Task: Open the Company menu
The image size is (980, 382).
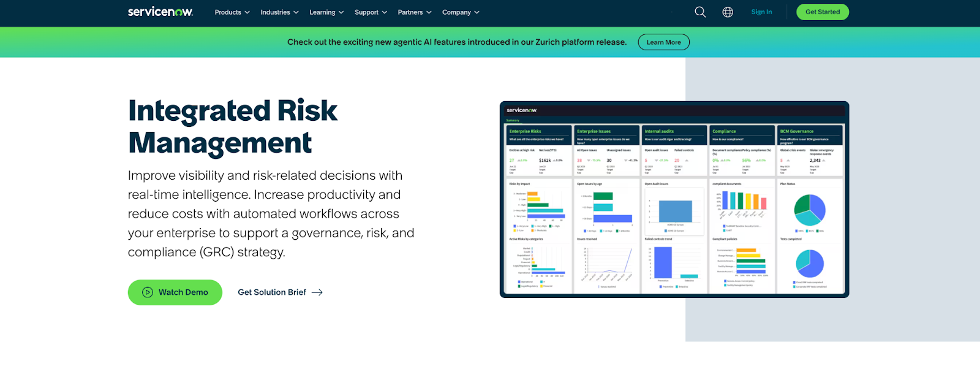Action: 461,12
